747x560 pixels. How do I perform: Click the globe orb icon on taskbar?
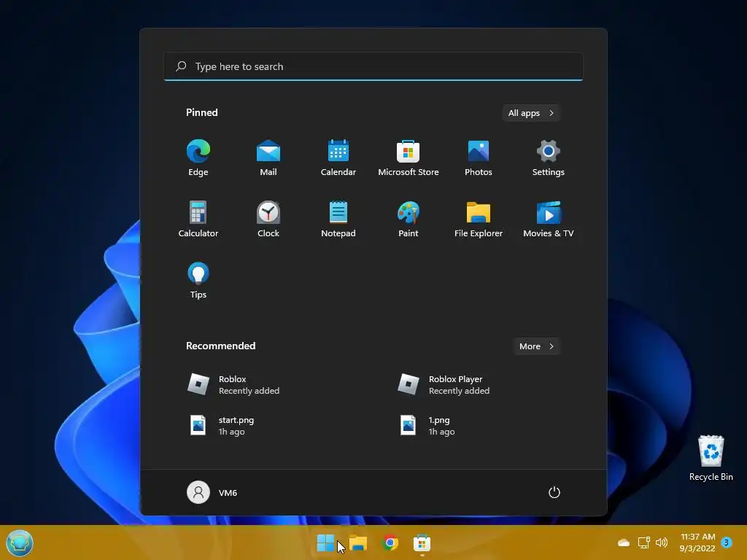tap(20, 542)
